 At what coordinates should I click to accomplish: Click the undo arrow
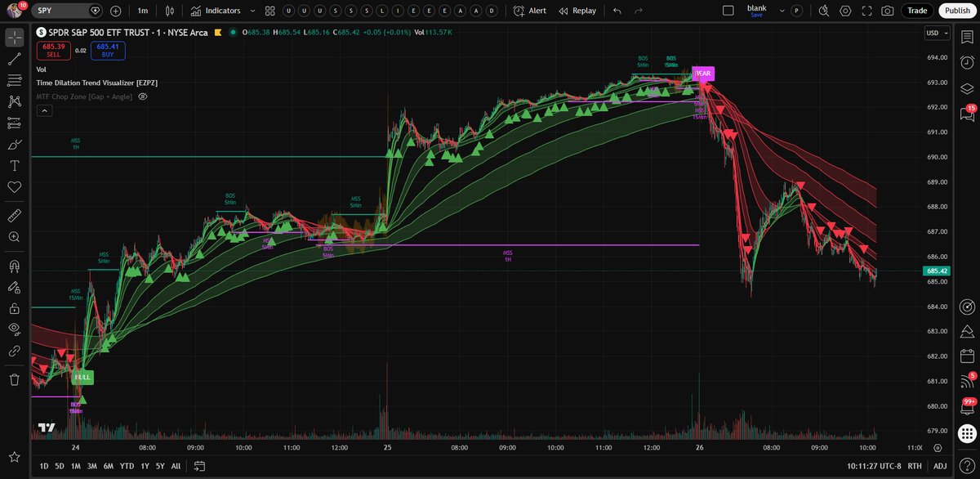coord(617,11)
